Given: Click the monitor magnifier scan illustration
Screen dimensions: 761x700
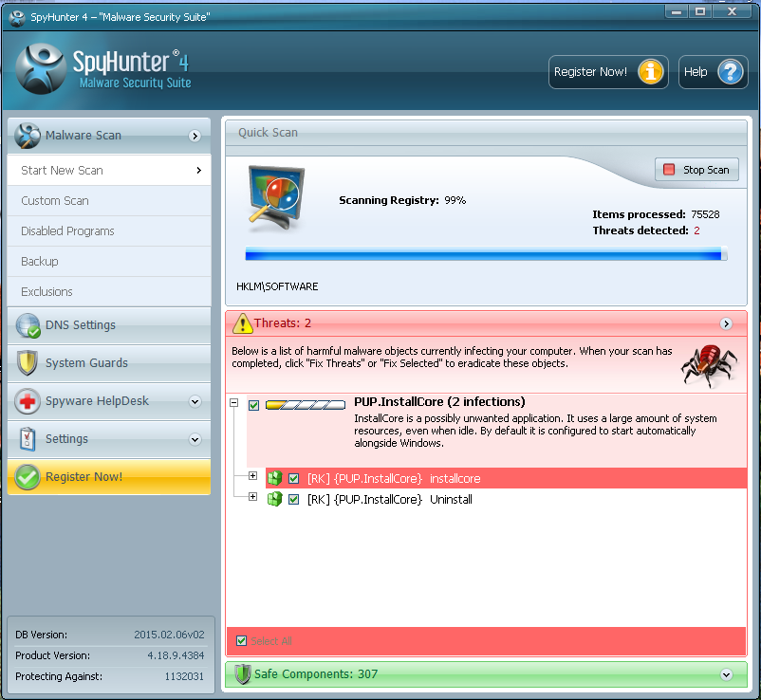Looking at the screenshot, I should [x=276, y=198].
